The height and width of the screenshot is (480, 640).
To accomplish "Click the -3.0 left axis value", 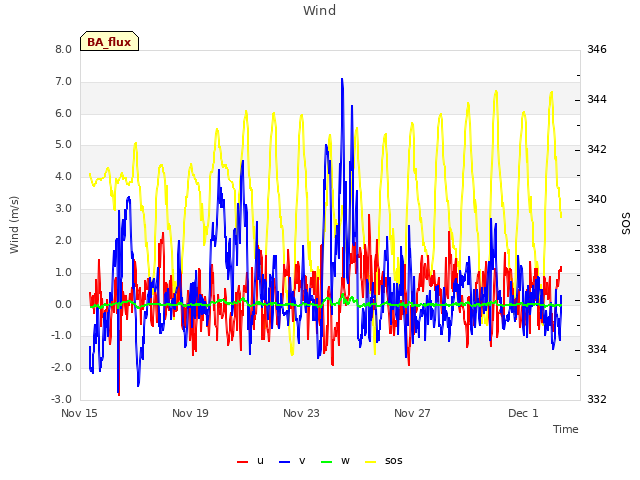I will pyautogui.click(x=62, y=399).
